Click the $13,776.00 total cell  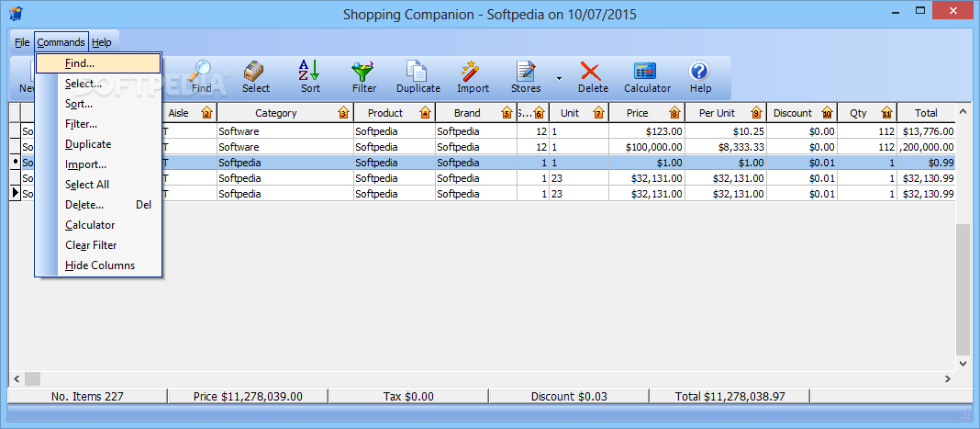[926, 131]
